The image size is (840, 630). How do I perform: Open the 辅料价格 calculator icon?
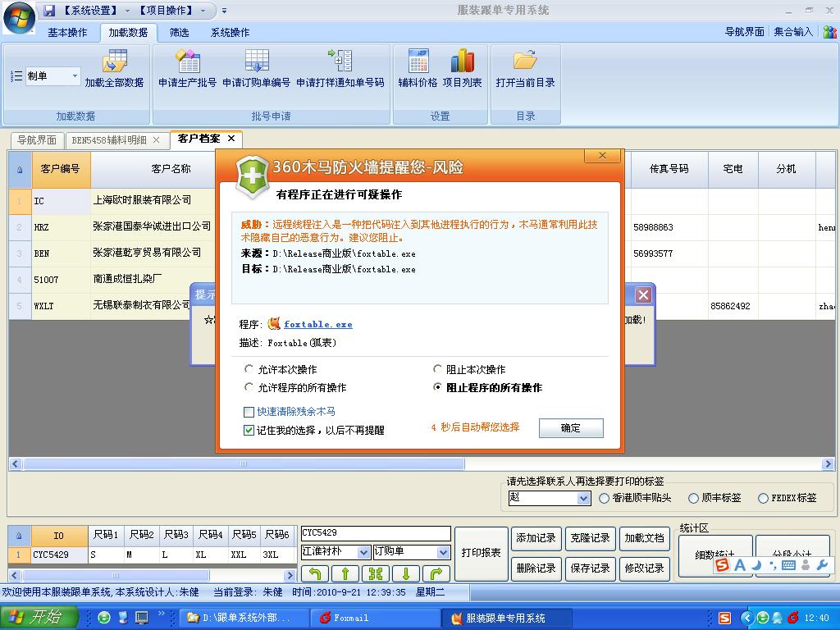418,61
